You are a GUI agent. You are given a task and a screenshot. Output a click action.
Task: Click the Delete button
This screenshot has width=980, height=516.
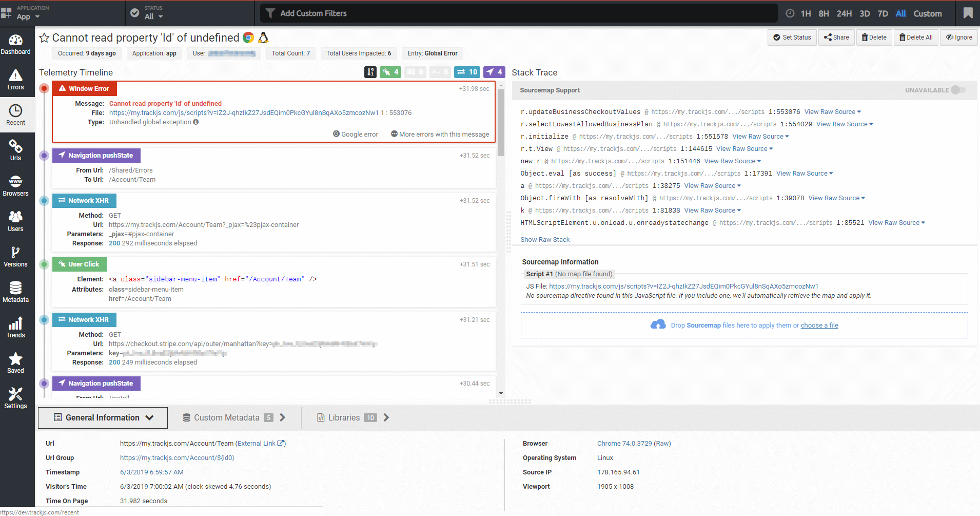coord(874,37)
